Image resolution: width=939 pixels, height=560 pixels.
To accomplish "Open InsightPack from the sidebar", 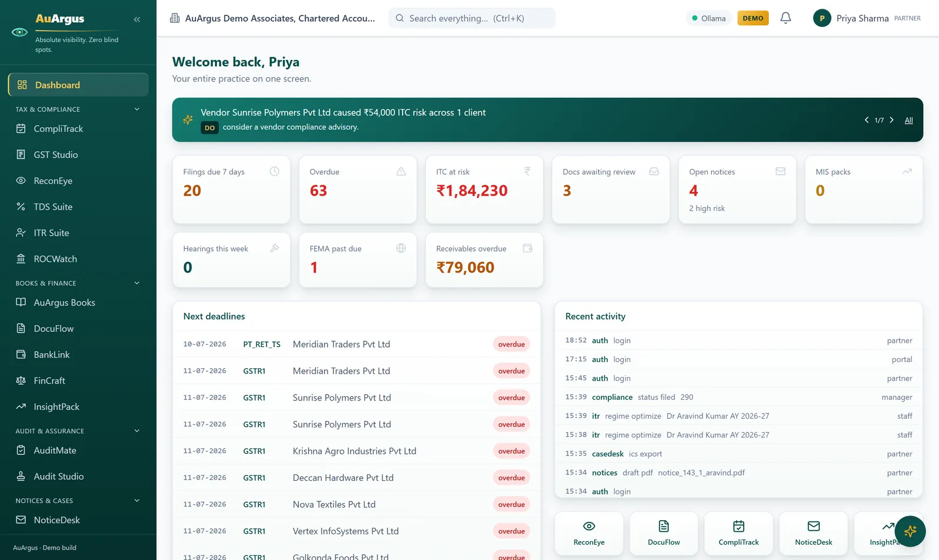I will point(78,407).
